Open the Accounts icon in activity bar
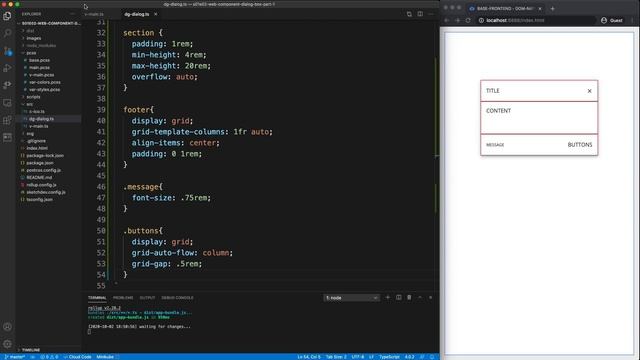The image size is (640, 360). [x=7, y=327]
